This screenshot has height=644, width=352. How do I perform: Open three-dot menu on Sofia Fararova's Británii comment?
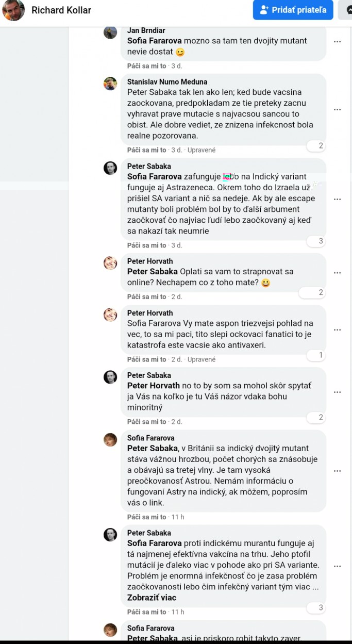(x=337, y=471)
